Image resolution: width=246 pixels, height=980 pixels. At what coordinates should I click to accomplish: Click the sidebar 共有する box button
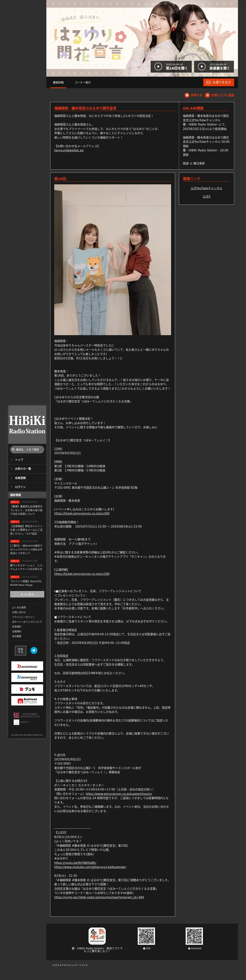click(20, 651)
